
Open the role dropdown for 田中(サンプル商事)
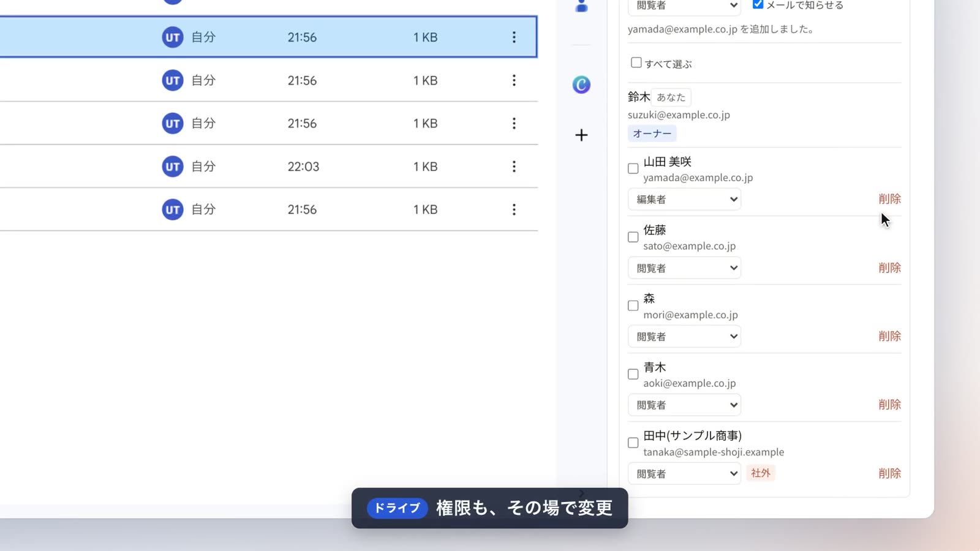[x=684, y=474]
